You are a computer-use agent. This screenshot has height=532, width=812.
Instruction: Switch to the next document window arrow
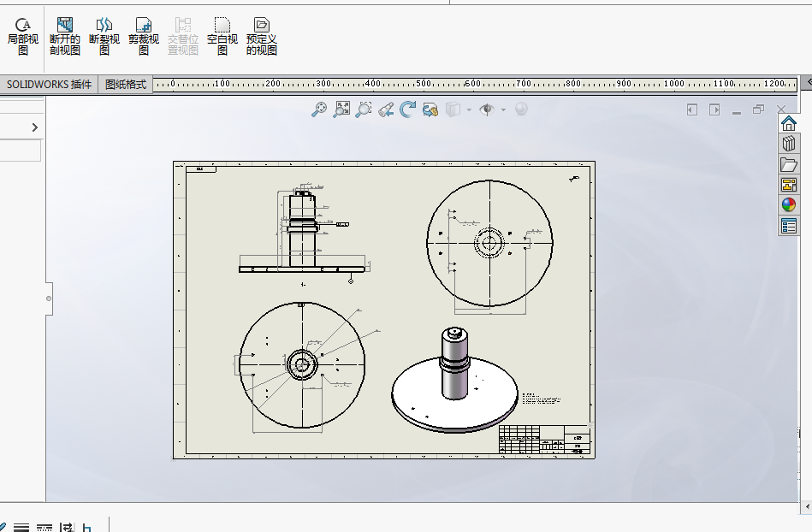[714, 109]
